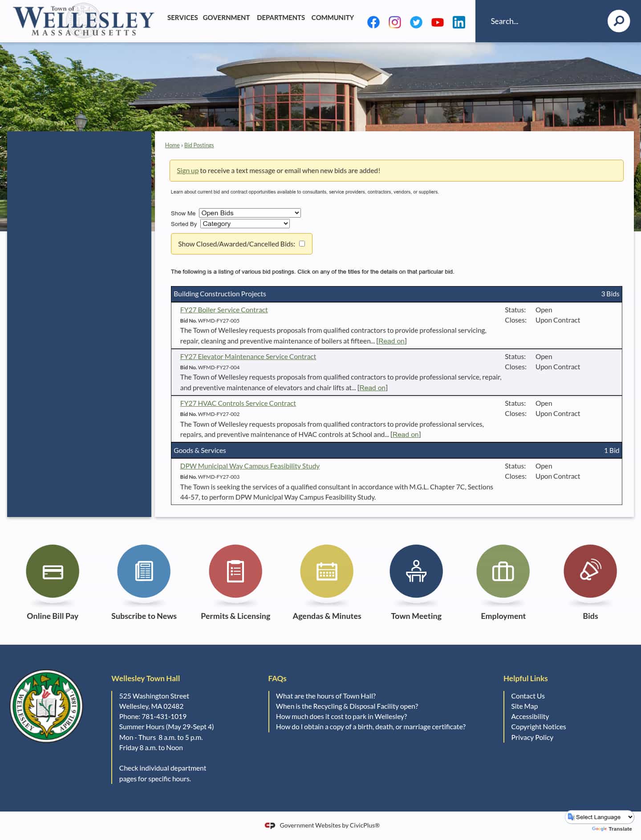Click Read on for Boiler contract
Screen dimensions: 641x840
point(391,341)
